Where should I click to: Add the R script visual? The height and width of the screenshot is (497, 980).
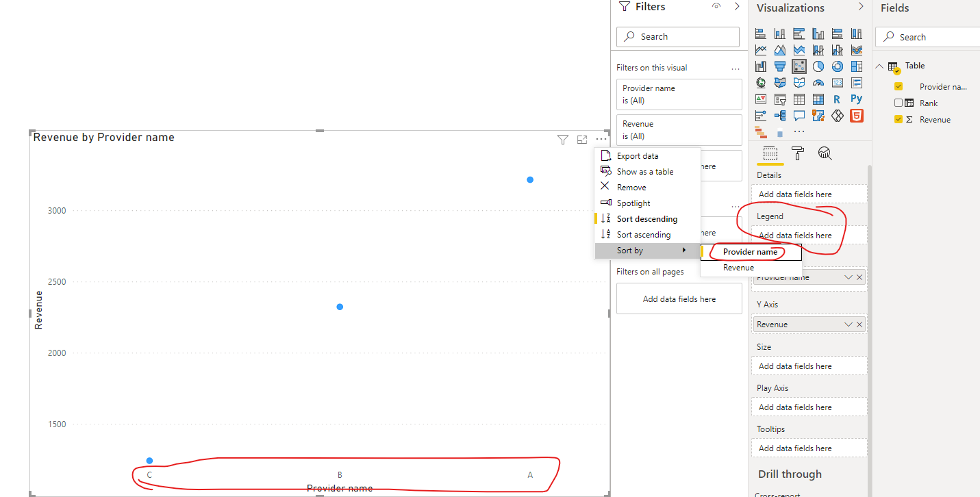pyautogui.click(x=838, y=99)
